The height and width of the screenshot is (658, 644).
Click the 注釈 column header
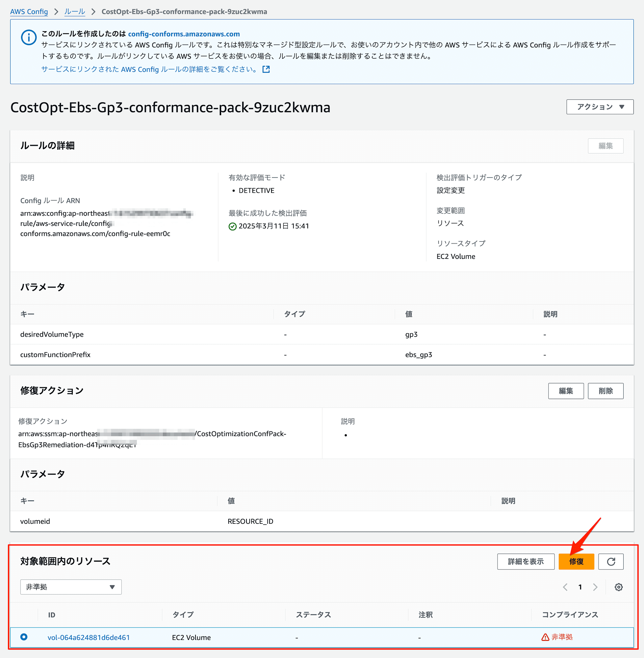(425, 615)
